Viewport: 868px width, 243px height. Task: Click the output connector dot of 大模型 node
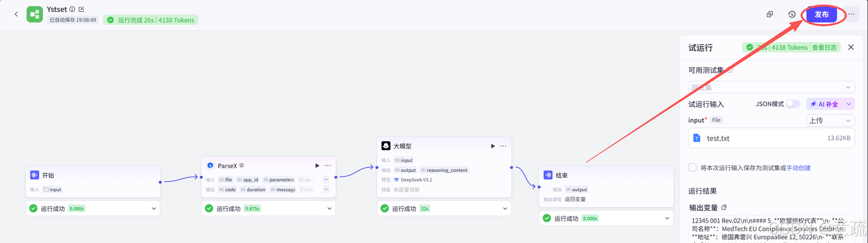tap(511, 168)
